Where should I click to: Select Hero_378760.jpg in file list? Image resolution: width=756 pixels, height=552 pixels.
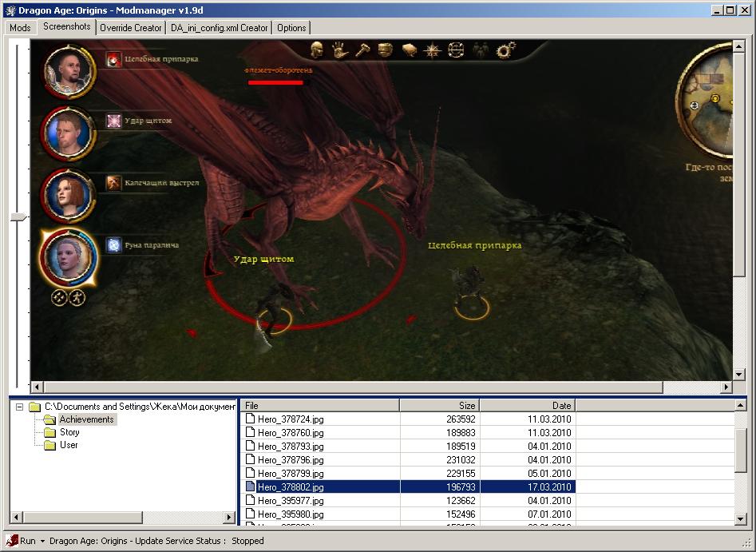point(291,433)
